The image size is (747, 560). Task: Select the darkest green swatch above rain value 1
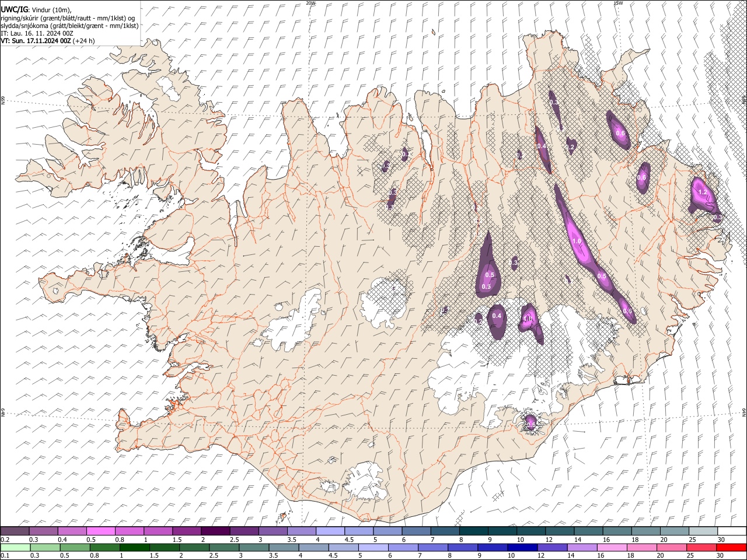[135, 548]
